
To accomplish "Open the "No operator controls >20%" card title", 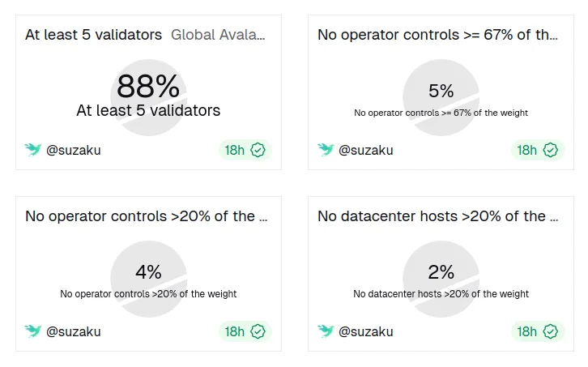I will point(145,216).
